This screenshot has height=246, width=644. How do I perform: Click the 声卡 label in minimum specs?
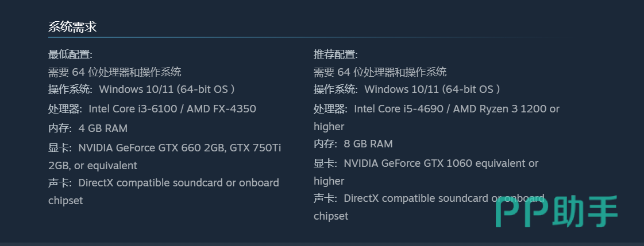[60, 183]
